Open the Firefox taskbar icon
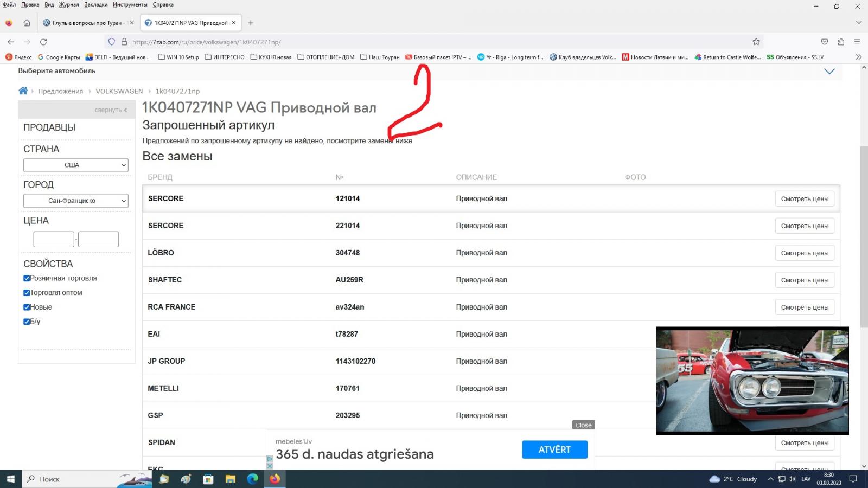Screen dimensions: 868x488 (x=275, y=479)
